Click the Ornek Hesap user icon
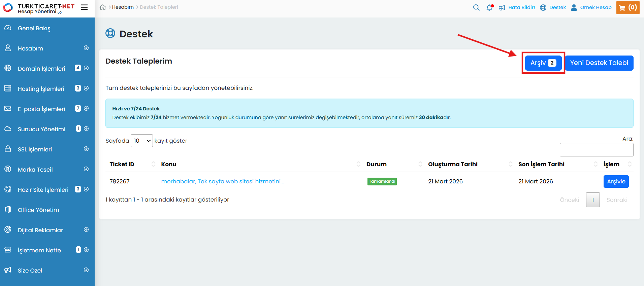644x286 pixels. pos(574,7)
